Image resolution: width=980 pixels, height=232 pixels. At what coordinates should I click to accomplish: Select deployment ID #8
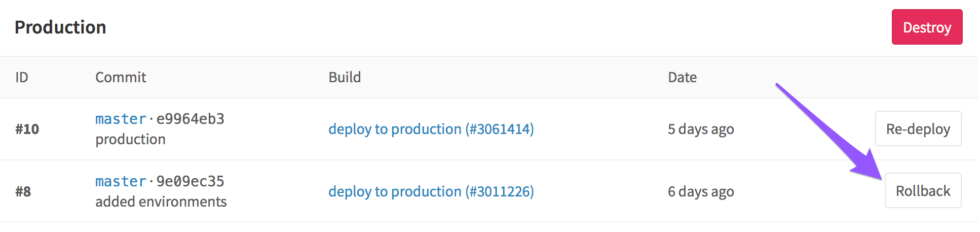(x=23, y=191)
